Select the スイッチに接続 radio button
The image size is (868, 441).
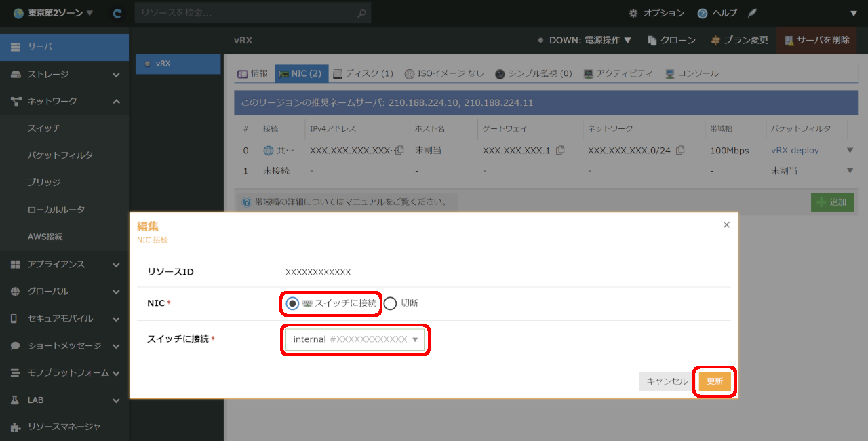[292, 303]
